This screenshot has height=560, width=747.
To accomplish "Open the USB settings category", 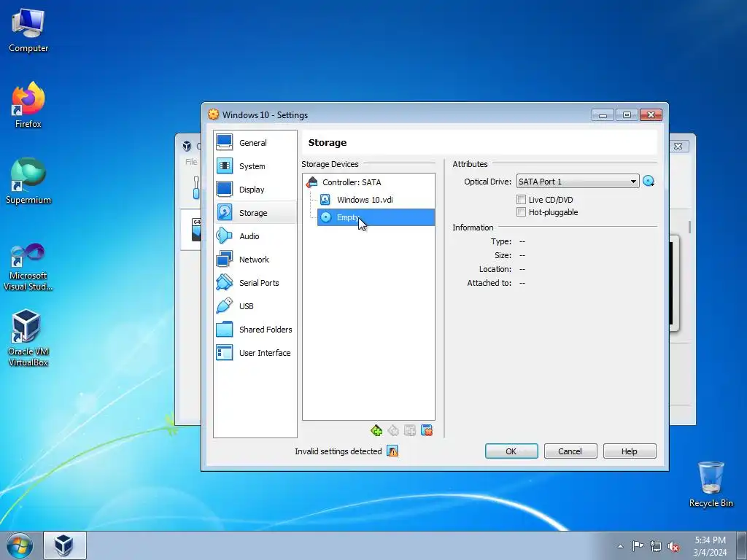I will point(255,306).
